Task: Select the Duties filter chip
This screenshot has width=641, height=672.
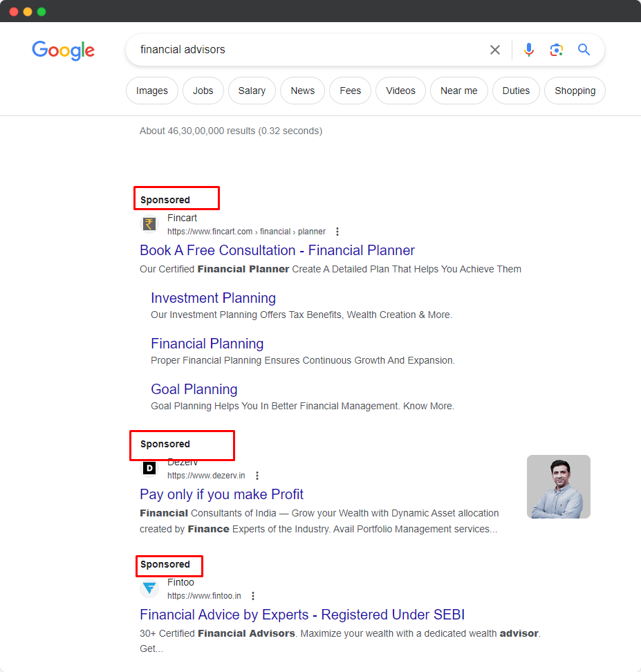Action: [x=516, y=91]
